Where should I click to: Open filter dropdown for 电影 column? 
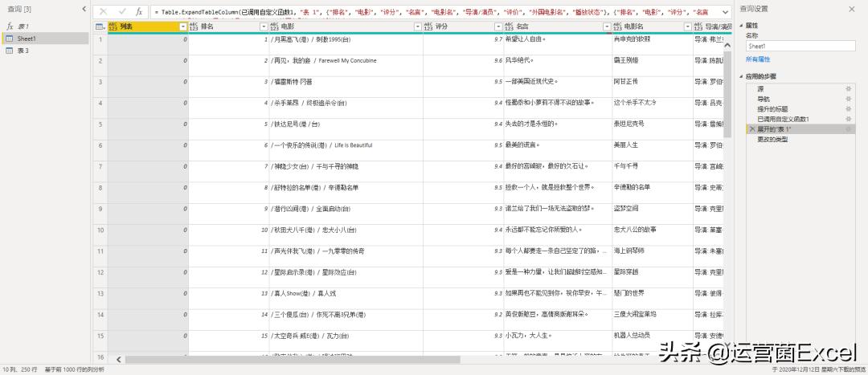pos(418,26)
